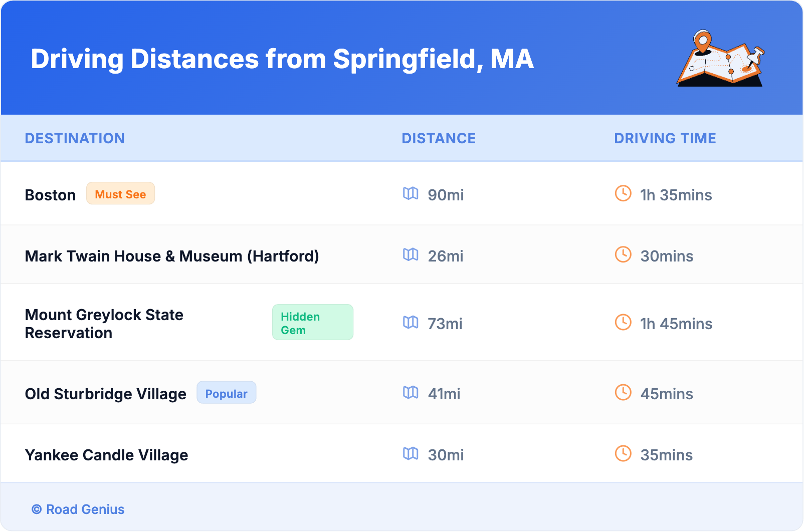Select the Must See badge
The width and height of the screenshot is (804, 532).
coord(120,194)
